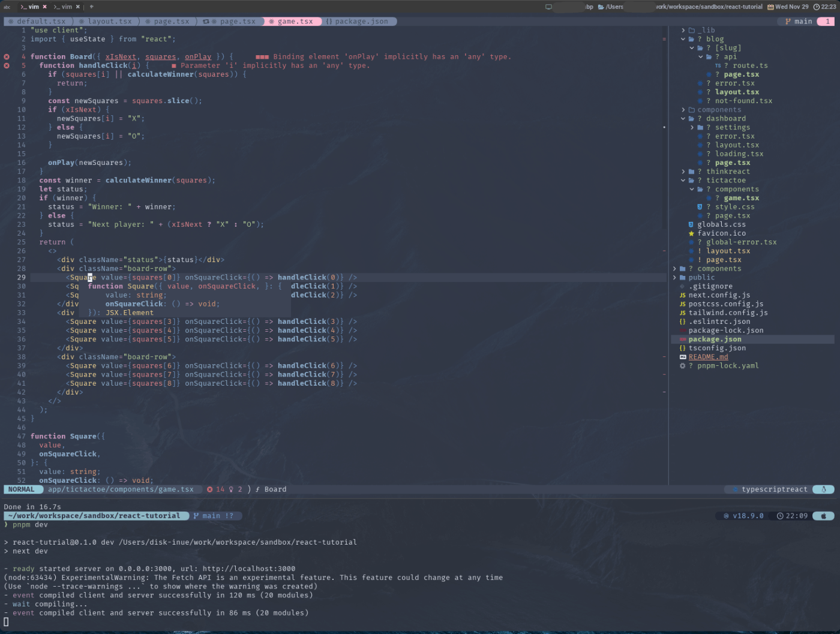
Task: Open route.ts TypeScript file icon
Action: 718,66
